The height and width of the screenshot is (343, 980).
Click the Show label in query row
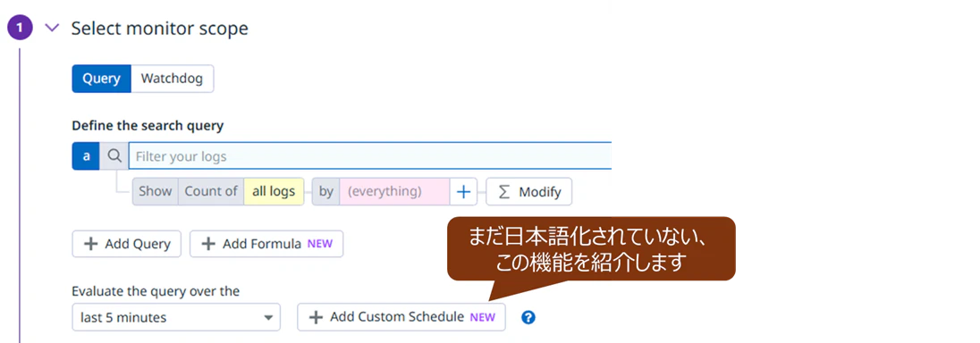pos(155,191)
